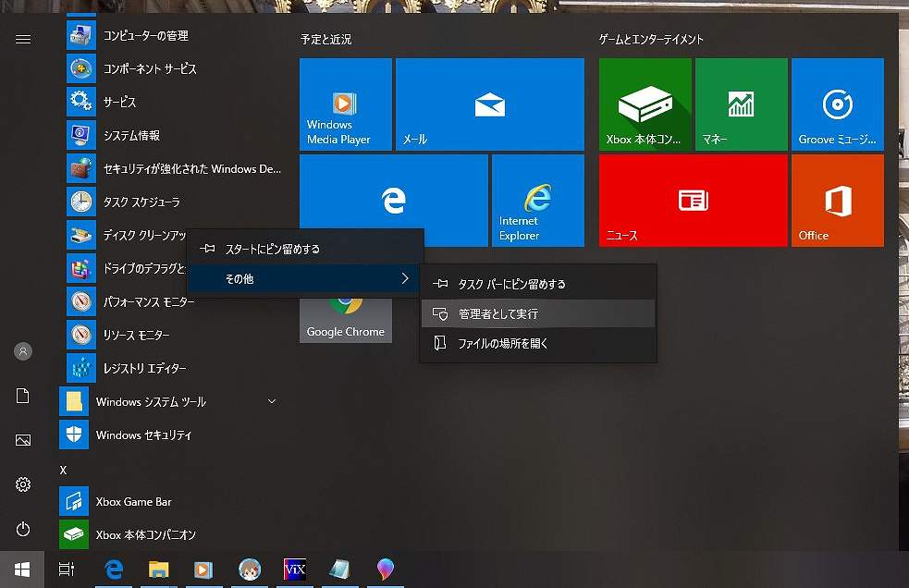Open Xbox 本体コン... green tile
The height and width of the screenshot is (588, 909).
coord(645,104)
